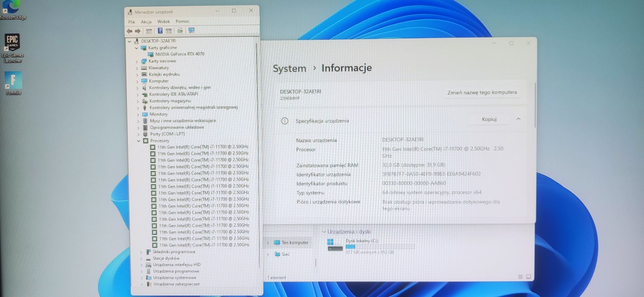The width and height of the screenshot is (644, 297).
Task: Click the Forward arrow in Device Manager toolbar
Action: point(138,31)
